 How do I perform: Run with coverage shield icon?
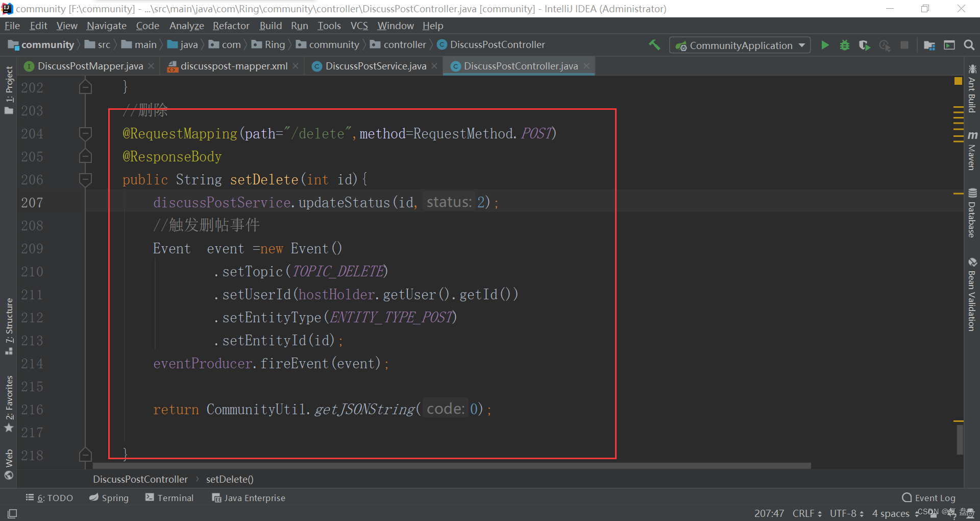[x=864, y=45]
